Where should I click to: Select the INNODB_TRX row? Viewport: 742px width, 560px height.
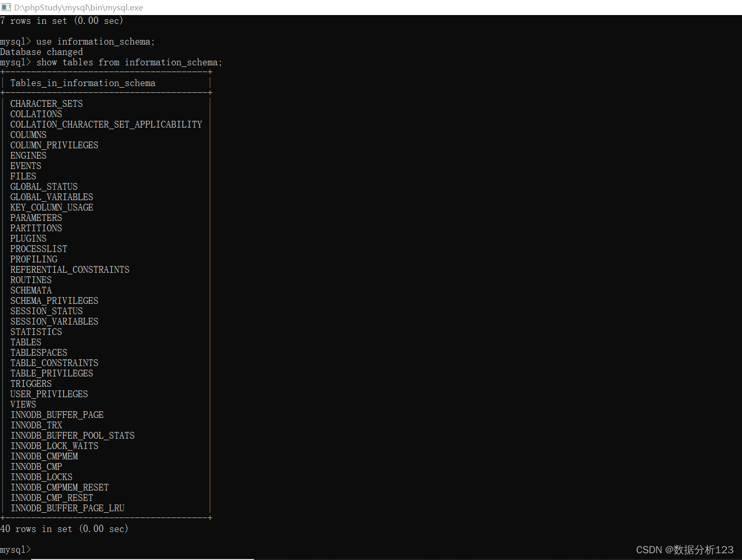36,425
